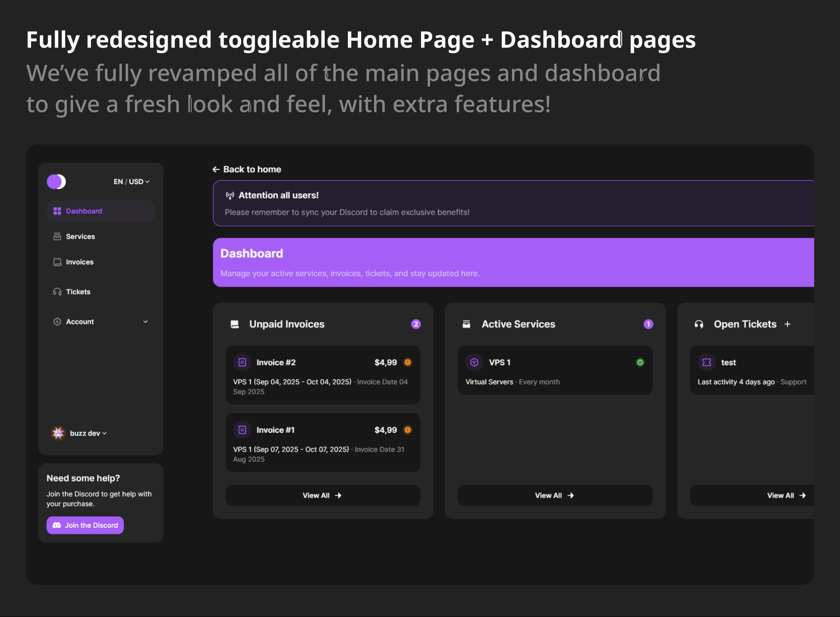Click orange pending status dot on Invoice #1

click(408, 430)
